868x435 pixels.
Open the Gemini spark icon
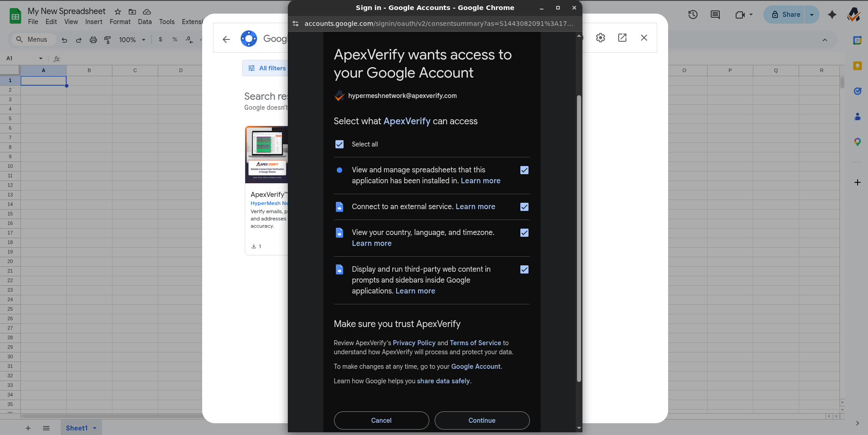point(832,15)
